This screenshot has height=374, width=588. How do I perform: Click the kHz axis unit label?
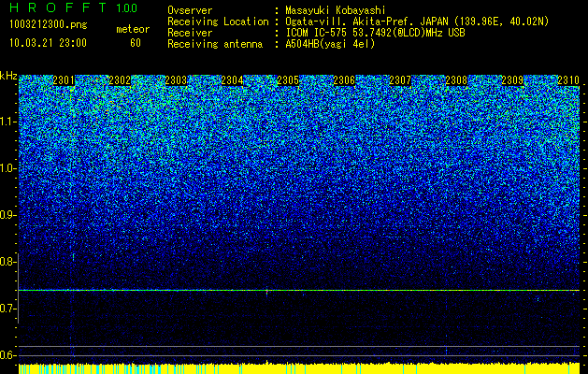pyautogui.click(x=8, y=76)
